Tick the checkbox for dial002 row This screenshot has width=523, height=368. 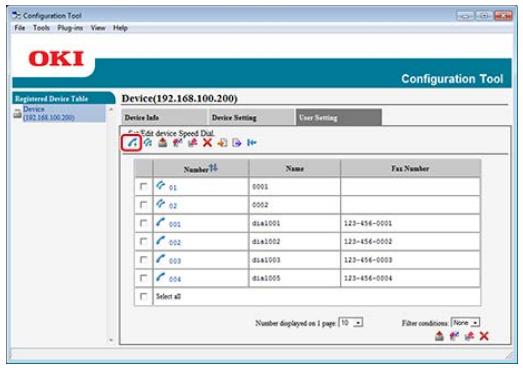(x=143, y=241)
